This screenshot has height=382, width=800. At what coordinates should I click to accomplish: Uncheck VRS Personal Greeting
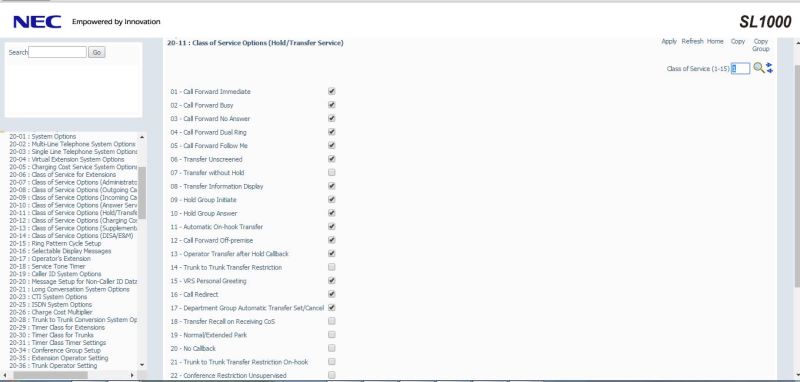pos(332,281)
